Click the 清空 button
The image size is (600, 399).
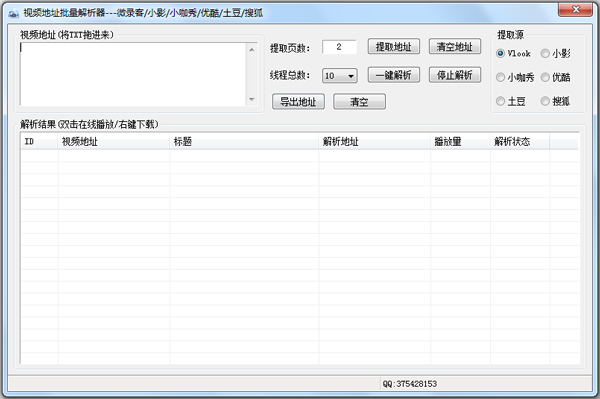click(359, 102)
